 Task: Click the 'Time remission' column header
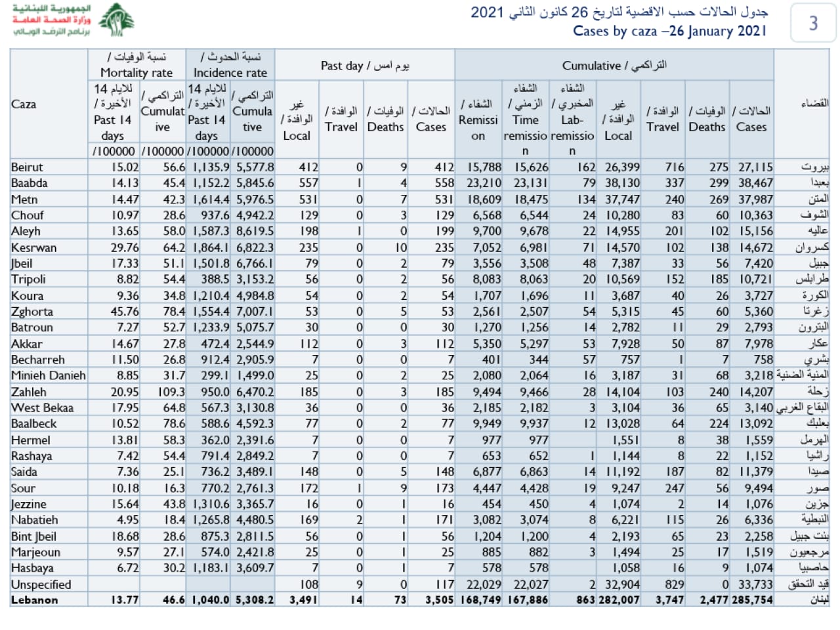(x=525, y=119)
